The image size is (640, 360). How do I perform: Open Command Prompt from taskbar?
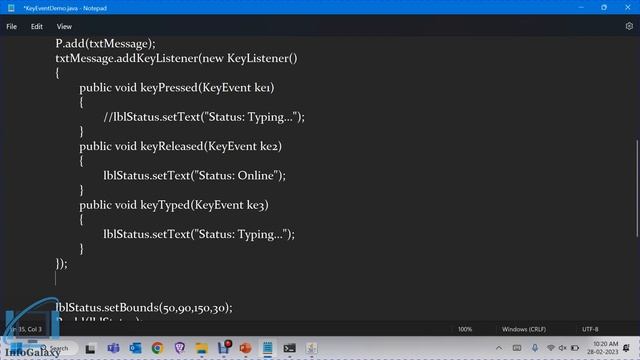(x=289, y=348)
